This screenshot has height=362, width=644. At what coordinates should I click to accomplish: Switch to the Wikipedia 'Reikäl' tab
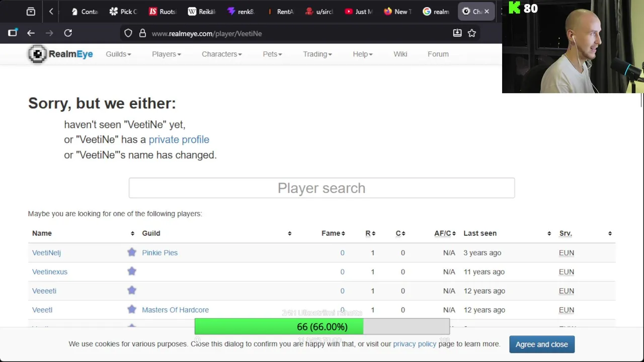[x=201, y=12]
